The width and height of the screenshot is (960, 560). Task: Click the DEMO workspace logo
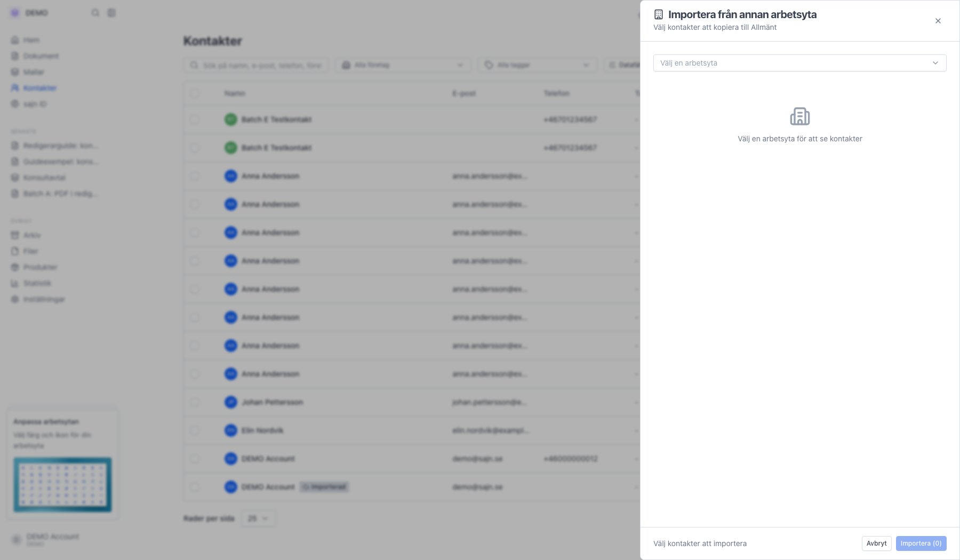click(15, 13)
